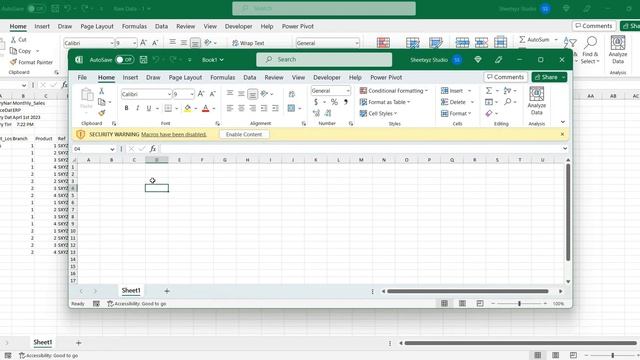Increase font size in Book1 ribbon
640x360 pixels.
click(201, 94)
